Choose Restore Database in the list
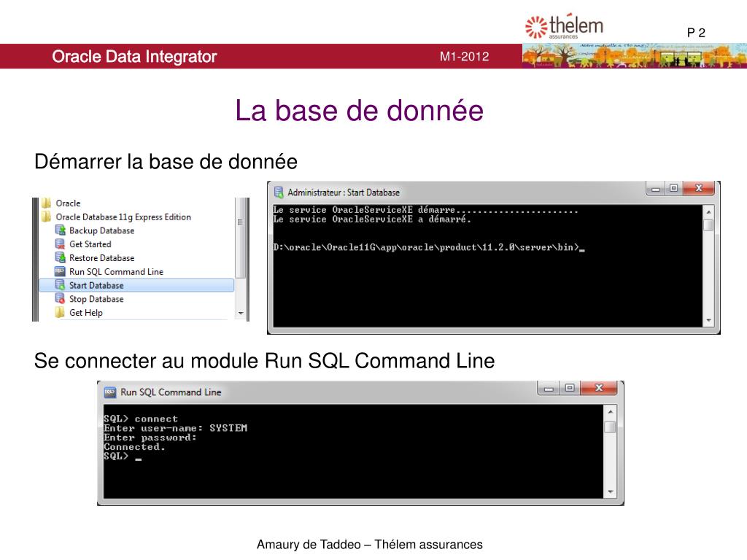Image resolution: width=747 pixels, height=560 pixels. tap(102, 258)
